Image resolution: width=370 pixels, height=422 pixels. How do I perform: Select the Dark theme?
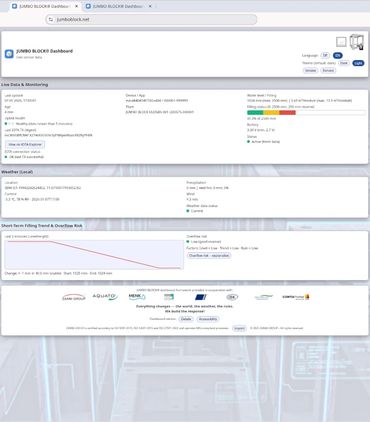click(344, 63)
